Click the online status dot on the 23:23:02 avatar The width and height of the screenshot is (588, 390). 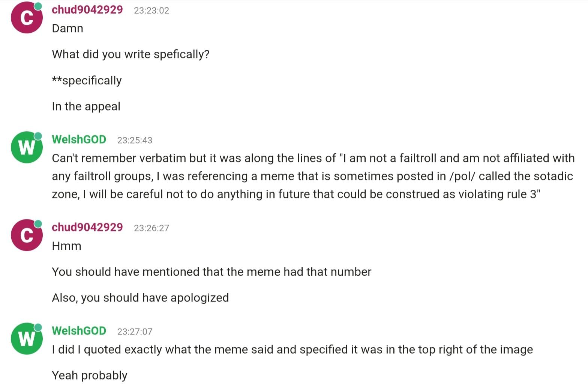38,6
